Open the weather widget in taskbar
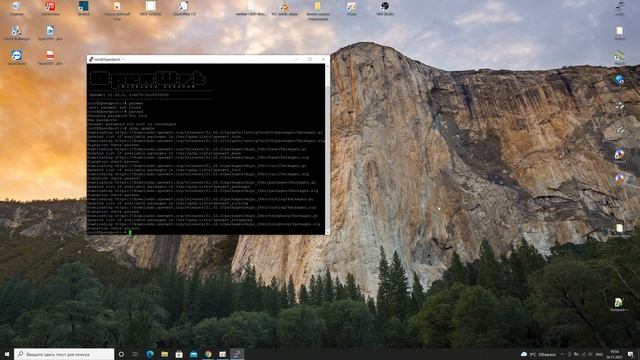640x360 pixels. (x=538, y=354)
